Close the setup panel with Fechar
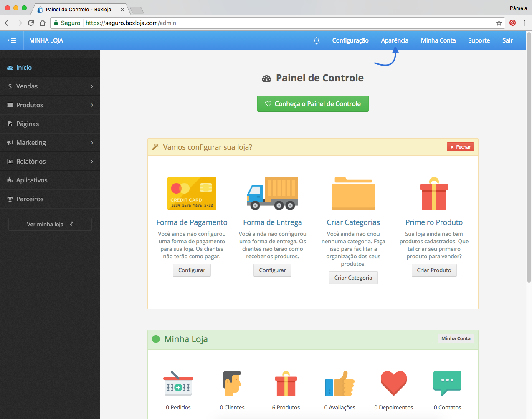The width and height of the screenshot is (532, 419). (460, 147)
